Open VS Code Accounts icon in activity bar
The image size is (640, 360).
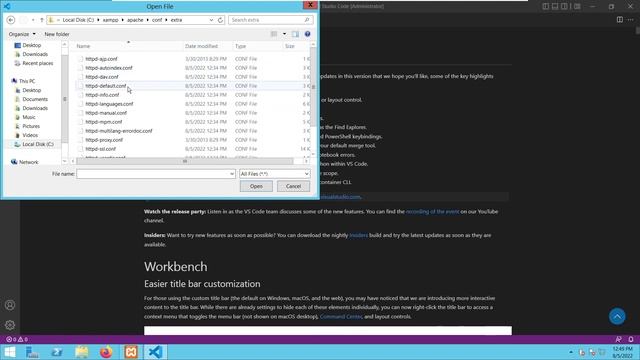pyautogui.click(x=10, y=305)
